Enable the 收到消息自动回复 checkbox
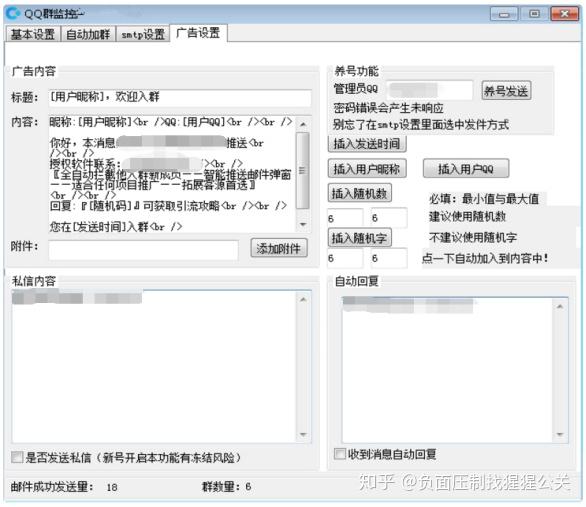The width and height of the screenshot is (586, 507). (x=340, y=454)
